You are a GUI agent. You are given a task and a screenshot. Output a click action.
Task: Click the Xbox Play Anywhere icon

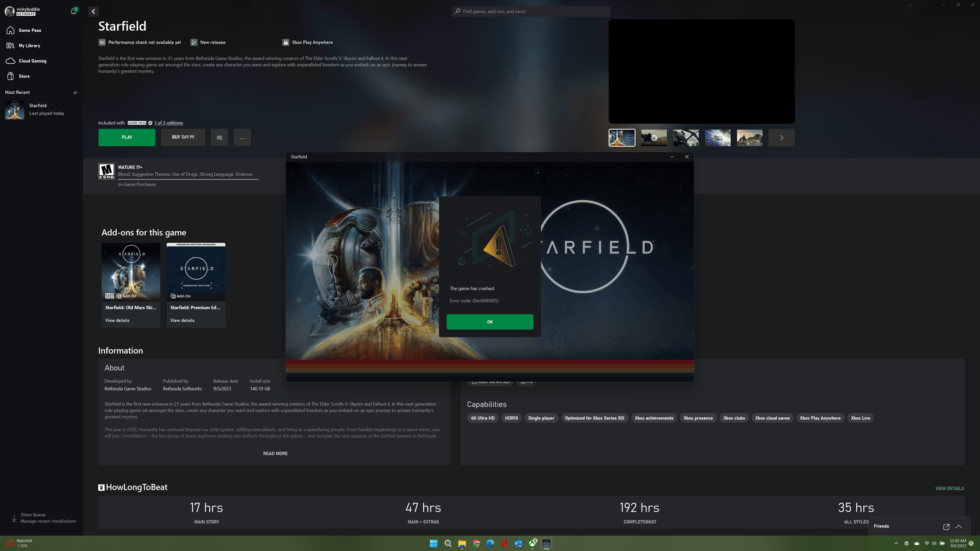286,42
